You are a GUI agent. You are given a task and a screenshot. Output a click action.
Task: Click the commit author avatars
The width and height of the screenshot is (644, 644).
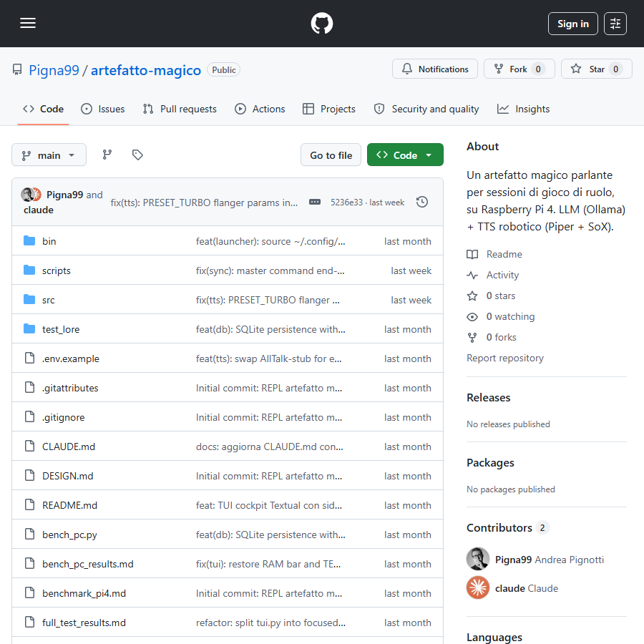pyautogui.click(x=31, y=194)
